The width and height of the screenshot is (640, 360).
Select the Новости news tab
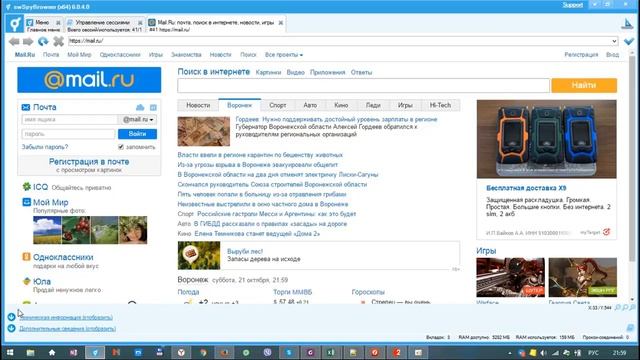click(x=198, y=105)
